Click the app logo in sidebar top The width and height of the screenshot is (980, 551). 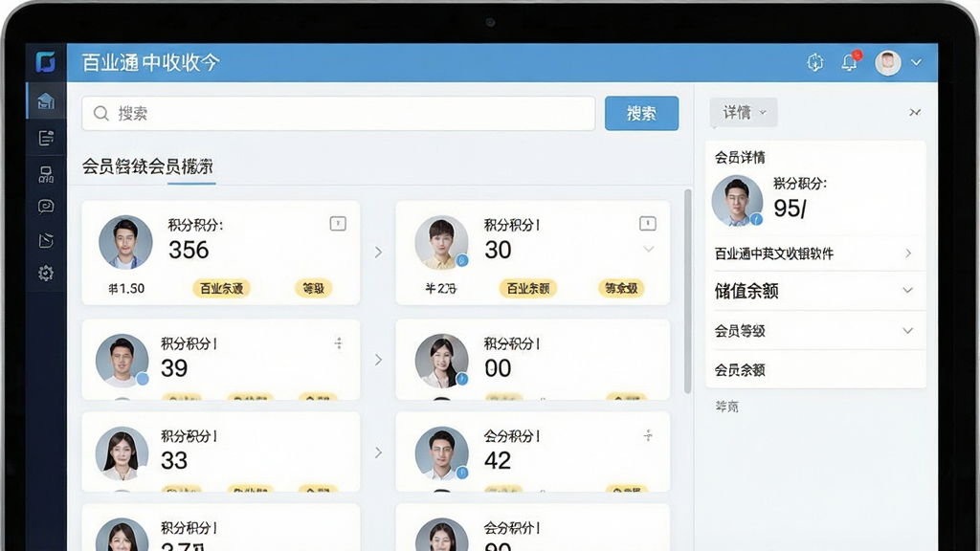tap(46, 62)
